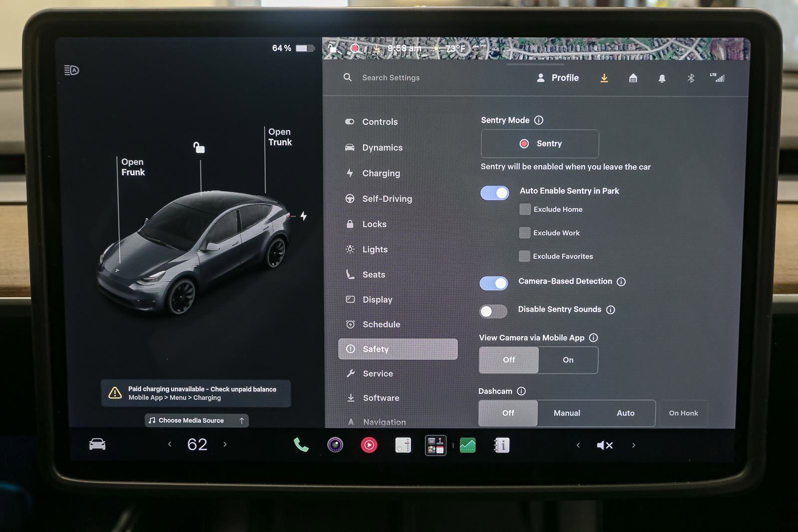
Task: Tap the LTE signal strength icon
Action: coord(718,77)
